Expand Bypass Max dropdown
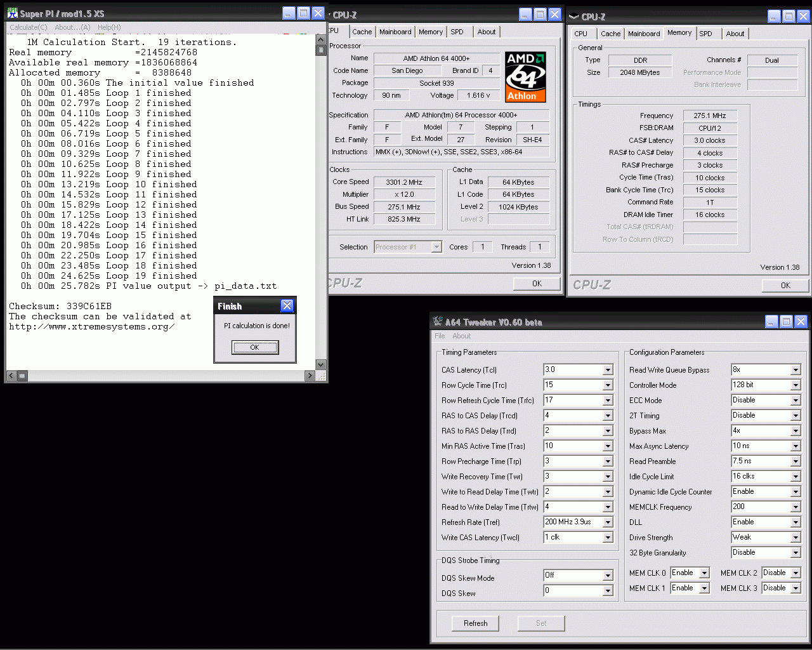Viewport: 812px width, 650px height. (x=796, y=431)
